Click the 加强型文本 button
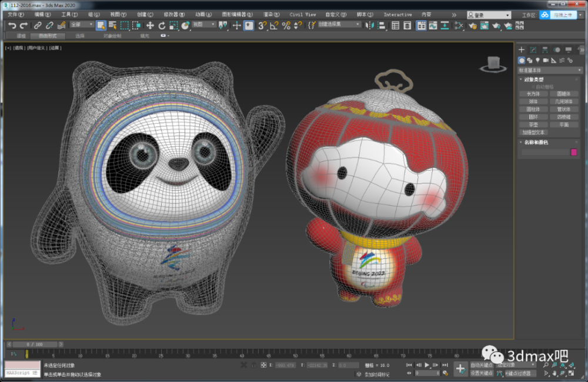Viewport: 588px width, 382px height. (x=533, y=132)
